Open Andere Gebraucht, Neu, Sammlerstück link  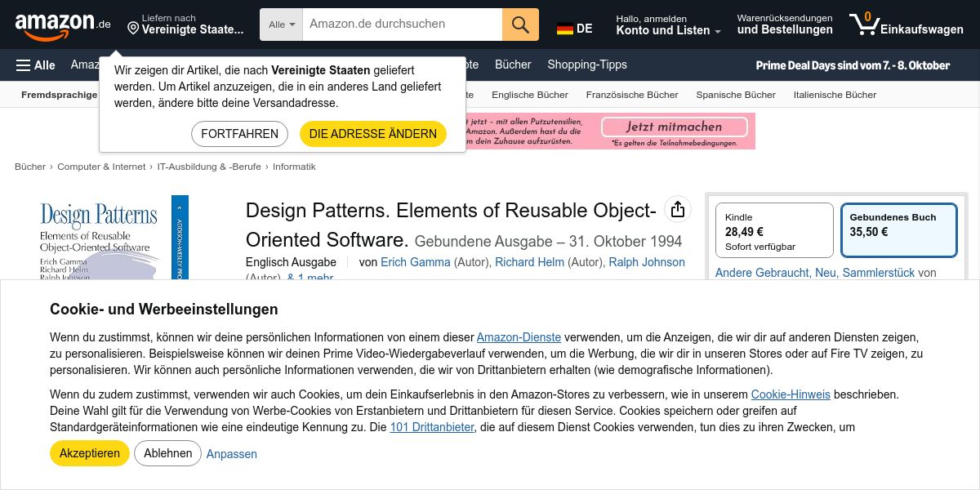(815, 273)
